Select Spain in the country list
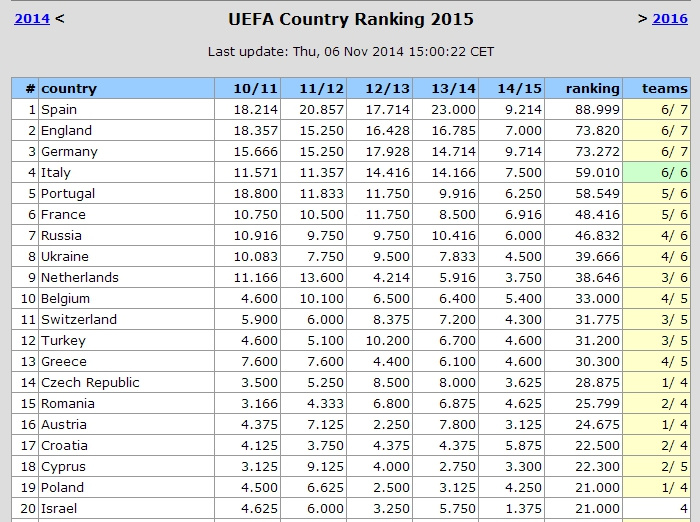Viewport: 700px width, 522px height. click(x=59, y=110)
